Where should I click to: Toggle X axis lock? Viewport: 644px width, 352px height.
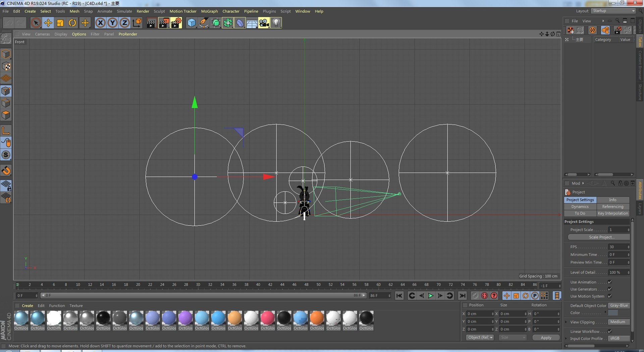[100, 23]
